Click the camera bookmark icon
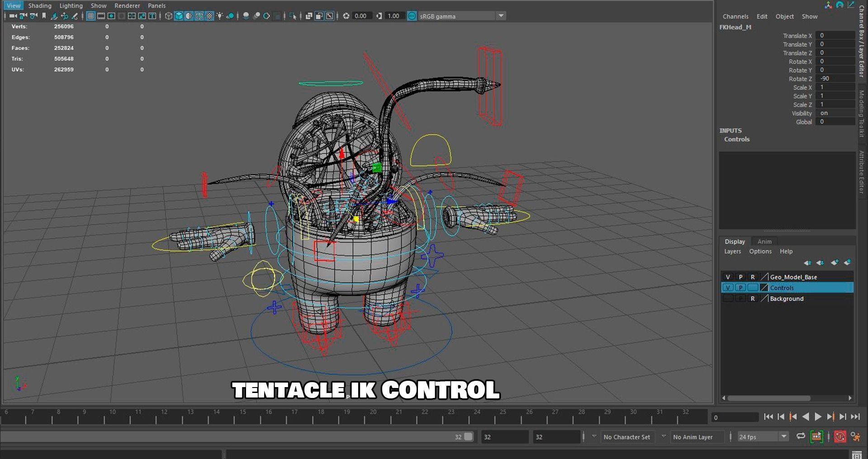The width and height of the screenshot is (868, 459). coord(44,16)
